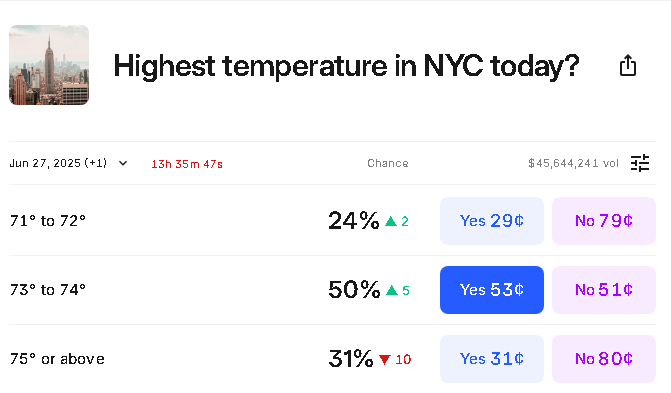Click the NYC skyline market thumbnail
This screenshot has height=393, width=671.
(x=49, y=65)
